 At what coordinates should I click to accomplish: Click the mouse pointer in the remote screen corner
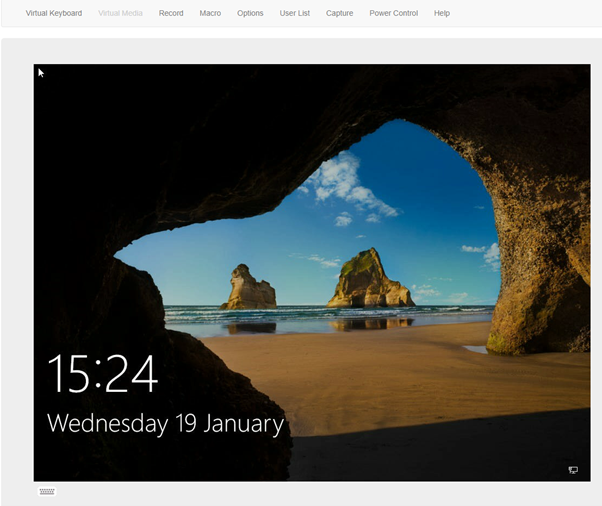[40, 72]
